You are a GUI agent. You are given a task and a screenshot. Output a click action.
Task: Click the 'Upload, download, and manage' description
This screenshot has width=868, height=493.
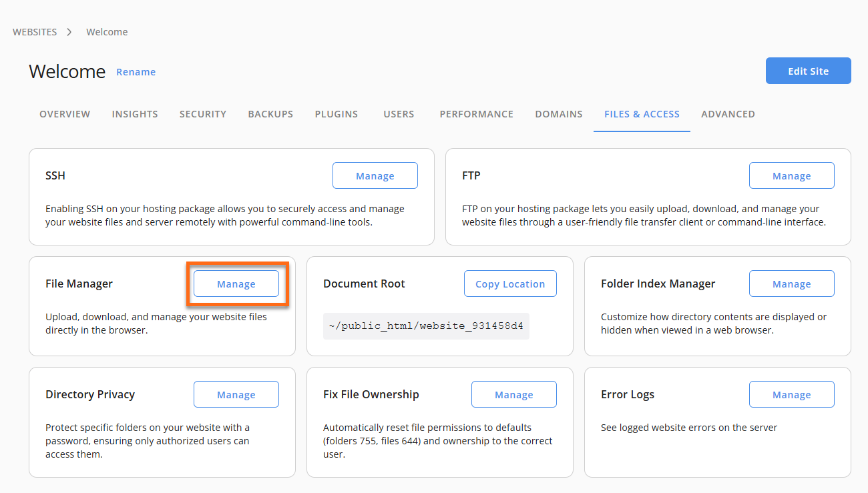click(x=156, y=324)
